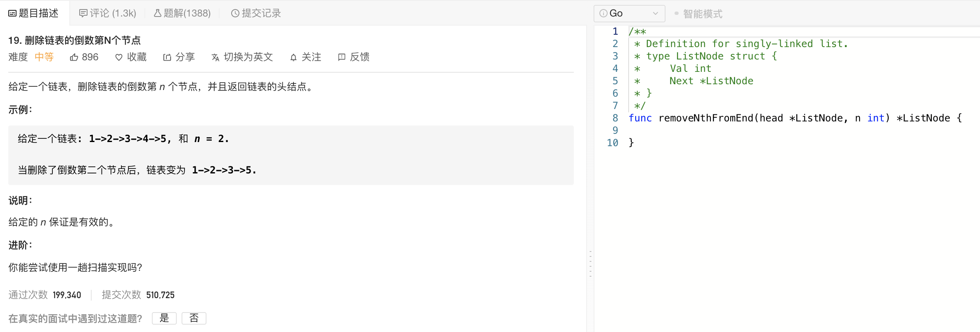Click the panel divider resize handle
The image size is (980, 332).
590,263
